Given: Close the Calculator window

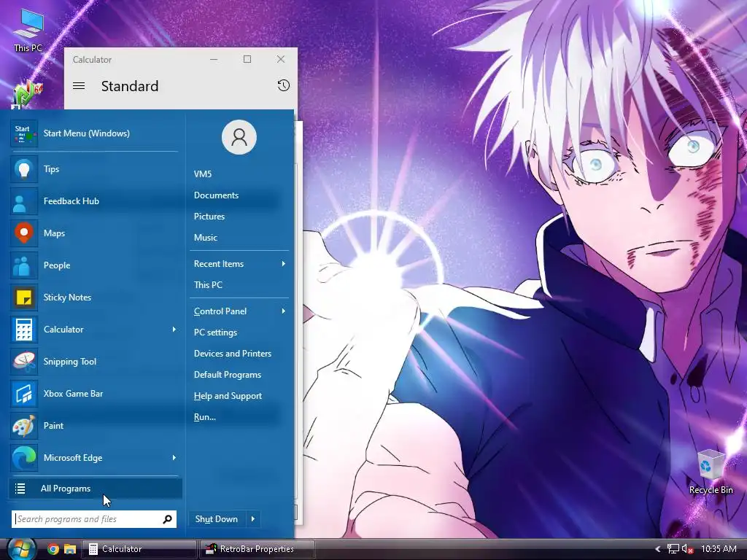Looking at the screenshot, I should 281,59.
